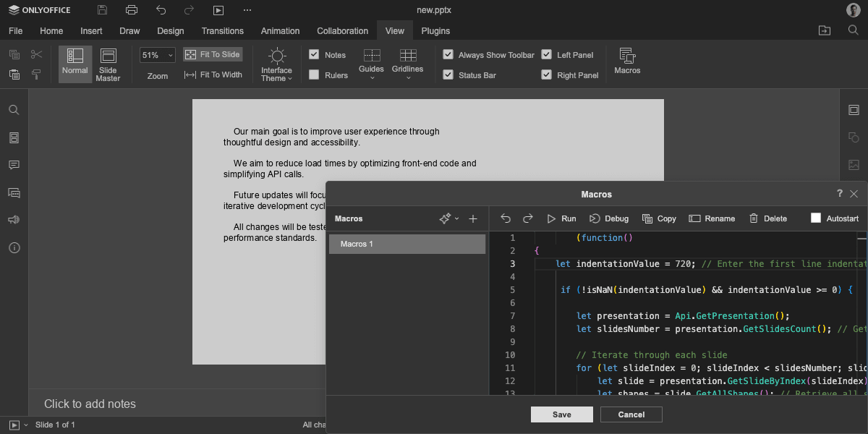Select Macros 1 in the macro list
This screenshot has height=434, width=868.
pos(407,244)
